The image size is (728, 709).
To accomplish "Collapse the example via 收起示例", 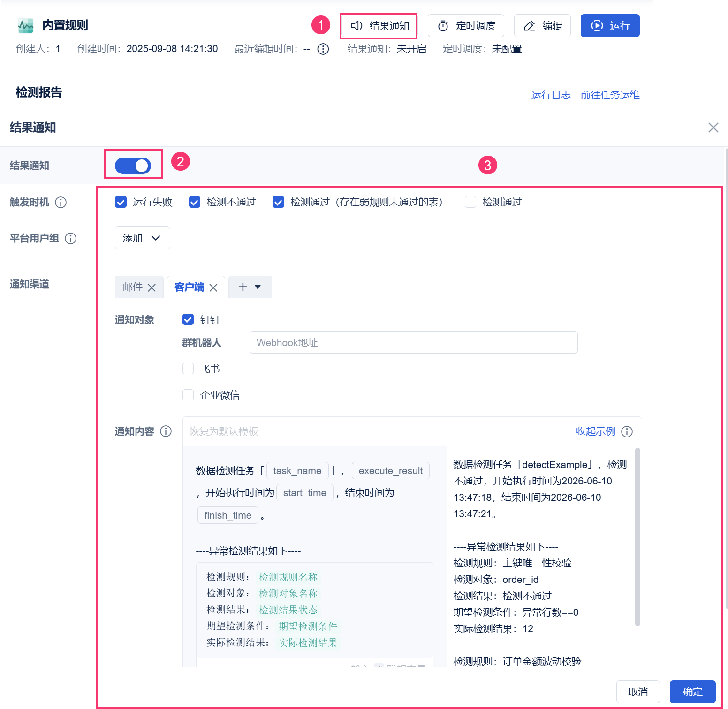I will click(596, 431).
